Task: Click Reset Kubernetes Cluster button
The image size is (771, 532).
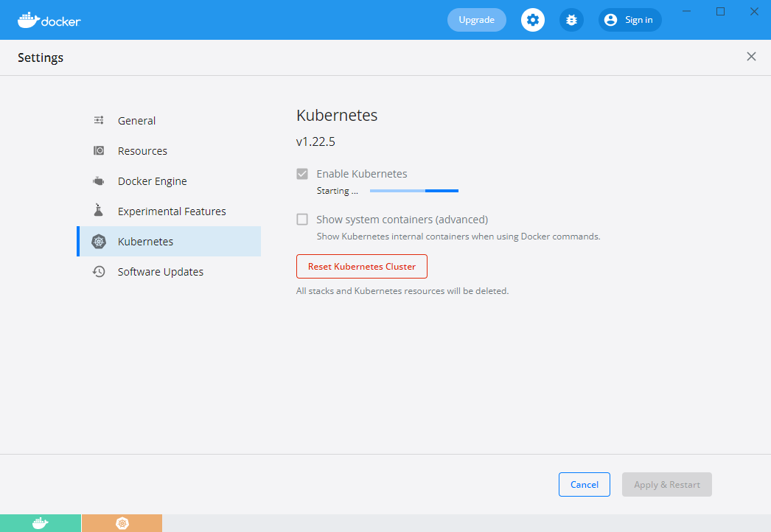Action: 362,267
